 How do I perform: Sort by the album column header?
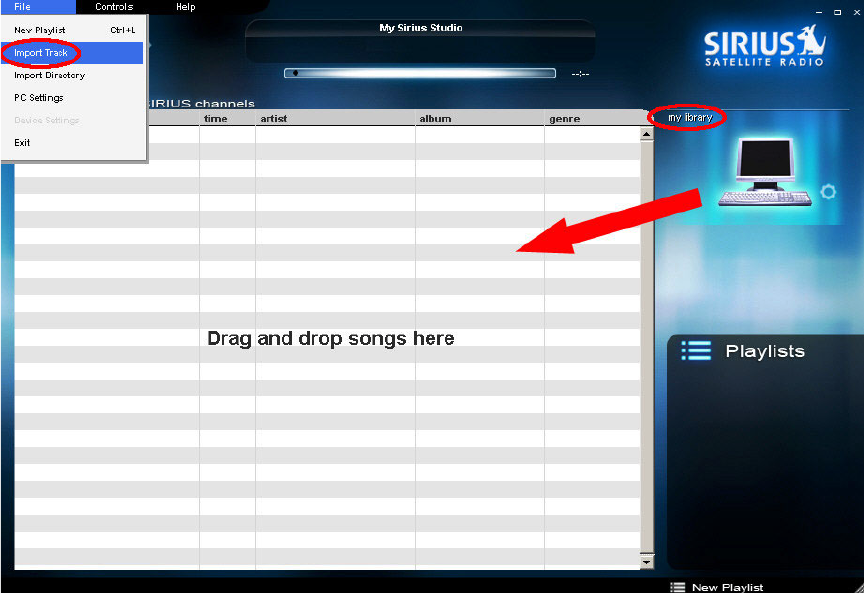(480, 118)
